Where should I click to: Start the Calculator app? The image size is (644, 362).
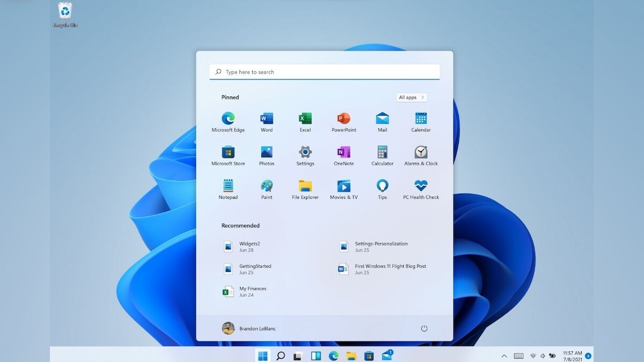382,152
